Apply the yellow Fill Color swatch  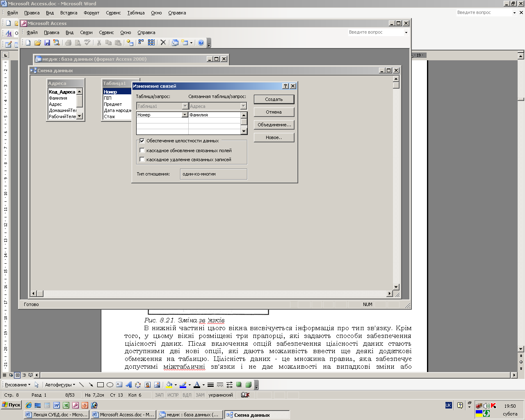169,385
